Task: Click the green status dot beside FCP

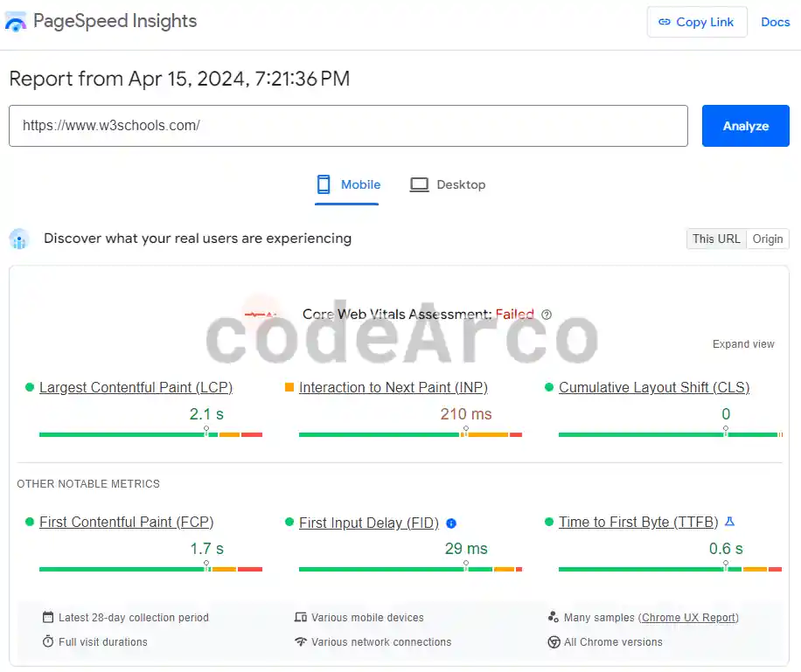Action: [x=30, y=522]
